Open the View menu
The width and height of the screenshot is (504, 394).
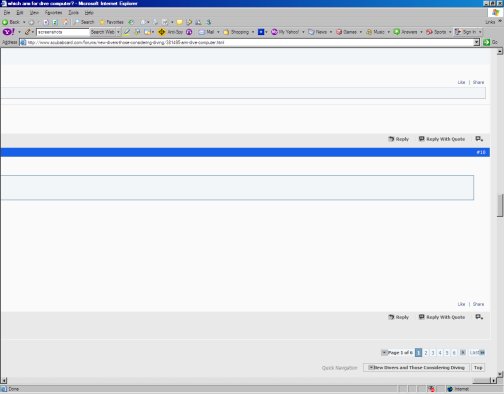(34, 13)
